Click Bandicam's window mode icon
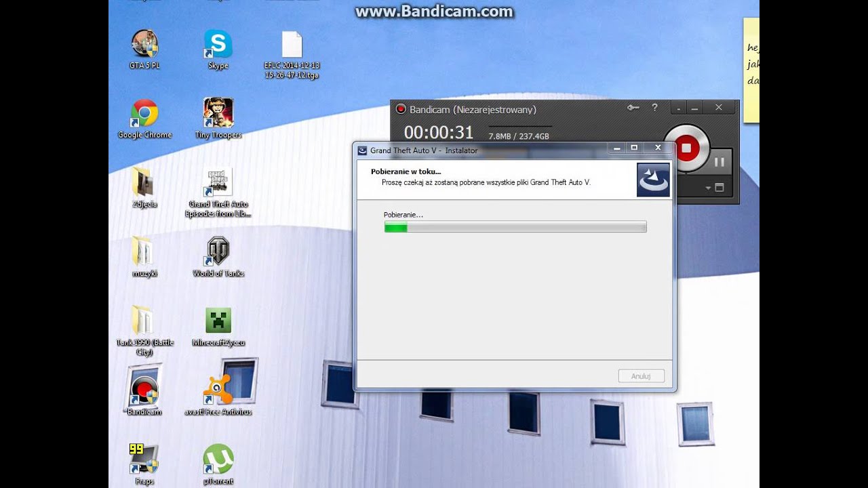The width and height of the screenshot is (868, 488). (x=719, y=188)
